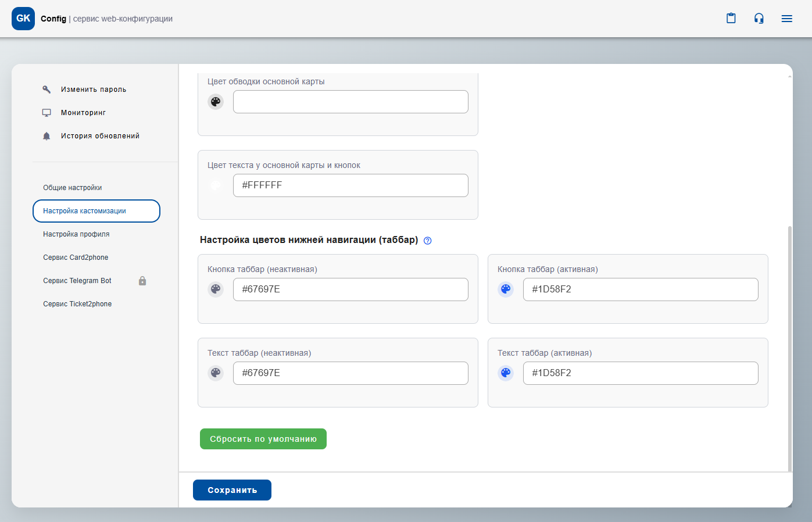812x522 pixels.
Task: Click the help icon beside the tabbar heading
Action: (428, 241)
